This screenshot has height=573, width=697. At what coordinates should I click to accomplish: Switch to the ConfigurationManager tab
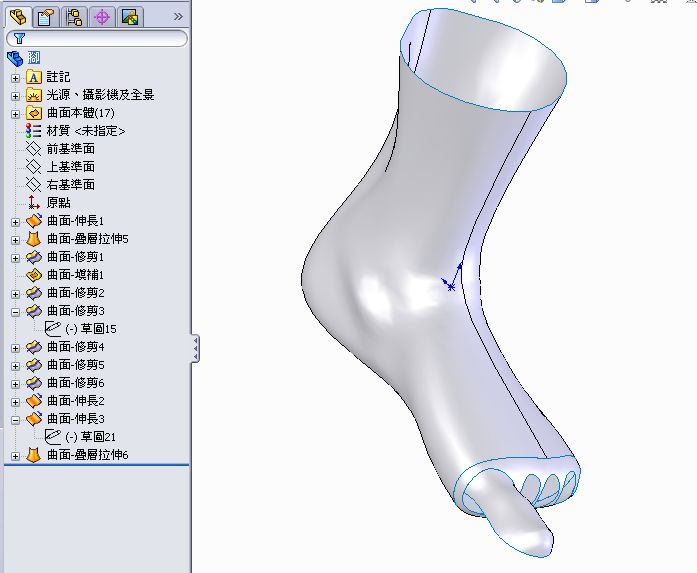coord(74,17)
